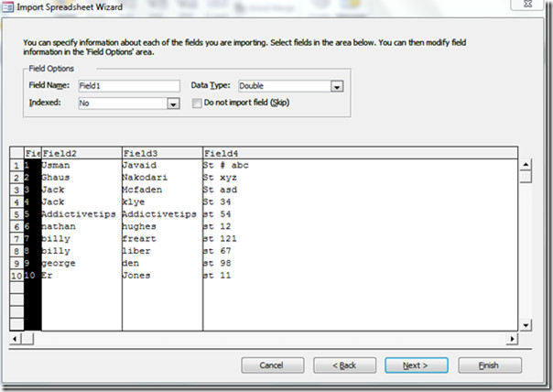Screen dimensions: 553x392
Task: Click the vertical scrollbar down arrow
Action: (526, 325)
